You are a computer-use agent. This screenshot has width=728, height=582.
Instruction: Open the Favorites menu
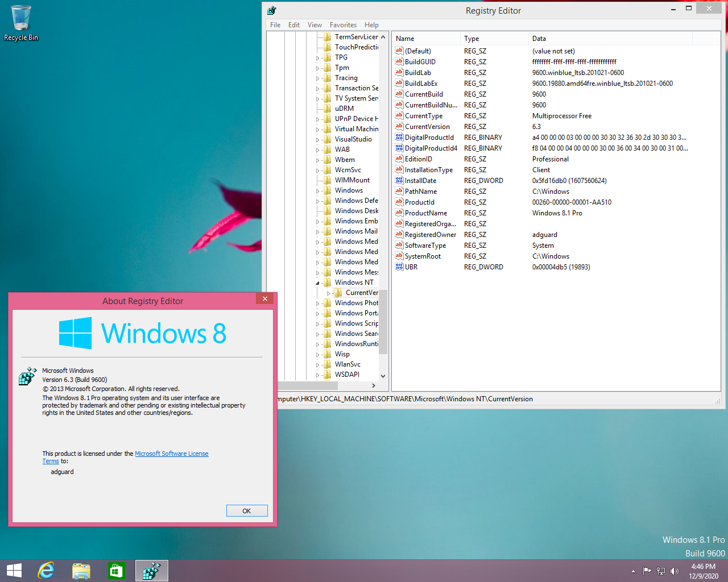(343, 25)
